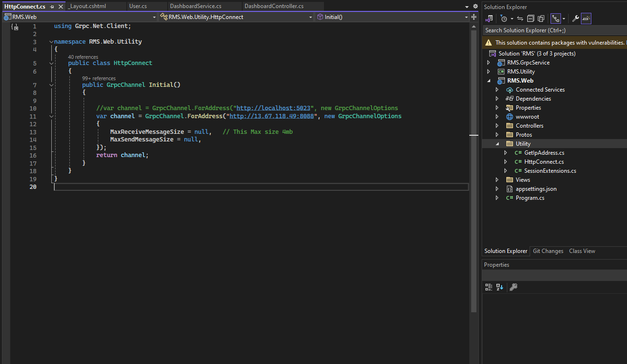Open solution Properties wrench icon
The width and height of the screenshot is (627, 364).
coord(575,19)
